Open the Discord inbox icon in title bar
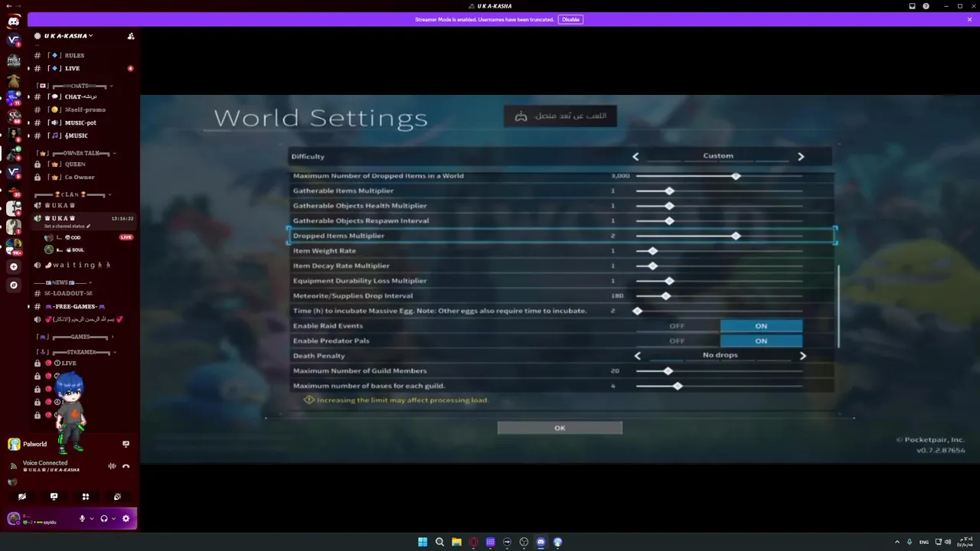Screen dimensions: 980x551 coord(912,6)
